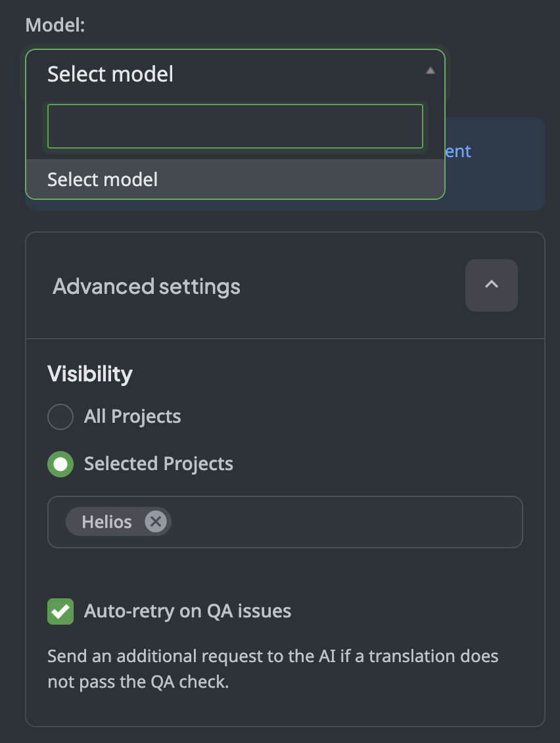This screenshot has width=560, height=743.
Task: Click the partially hidden blue link
Action: 459,151
